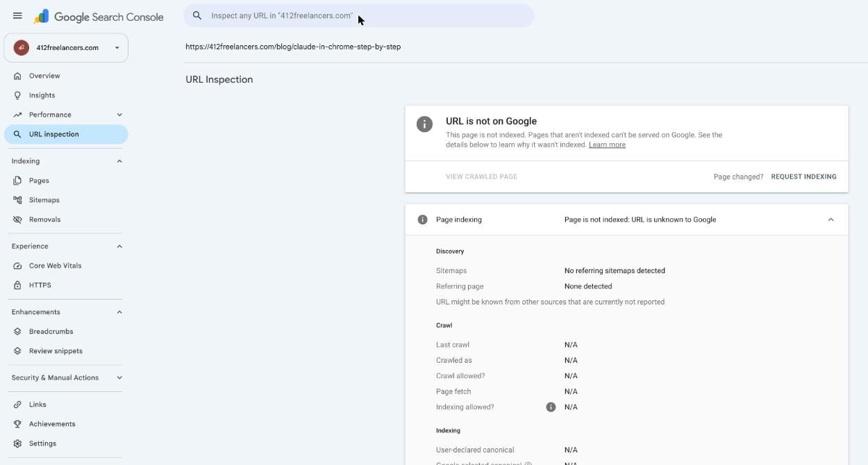Open Achievements in the sidebar
868x465 pixels.
[66, 424]
